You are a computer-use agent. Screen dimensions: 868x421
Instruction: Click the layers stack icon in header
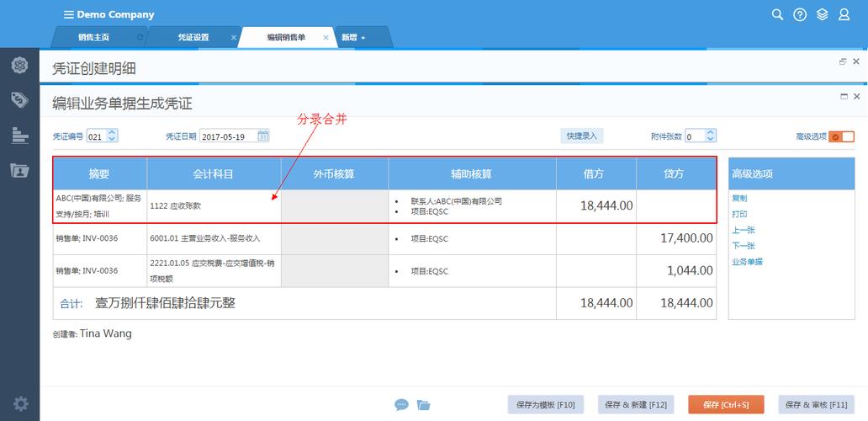click(822, 15)
